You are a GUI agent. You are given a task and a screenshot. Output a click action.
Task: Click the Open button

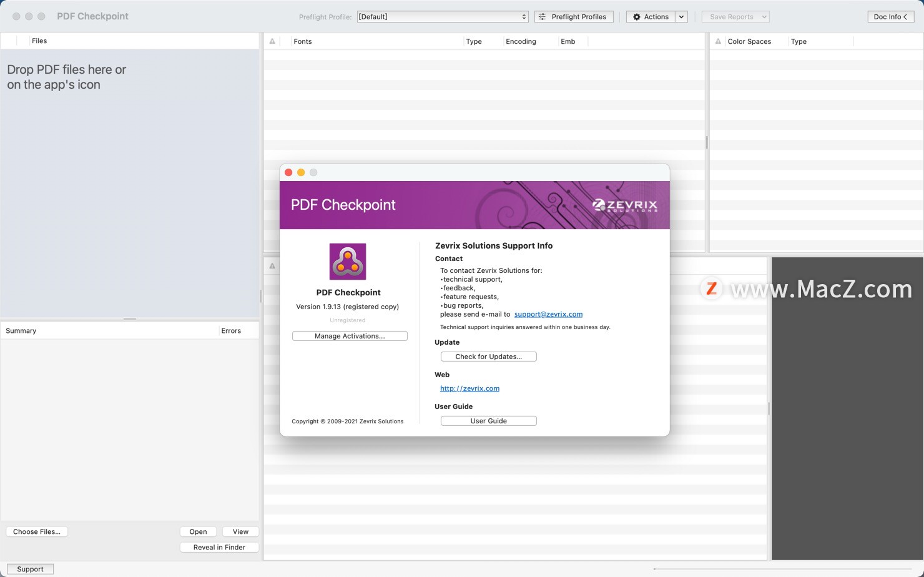(198, 531)
